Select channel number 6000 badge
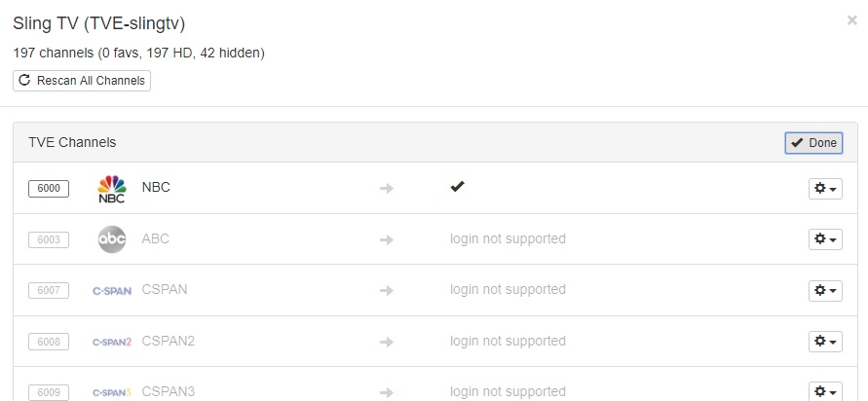This screenshot has height=401, width=868. pos(49,189)
